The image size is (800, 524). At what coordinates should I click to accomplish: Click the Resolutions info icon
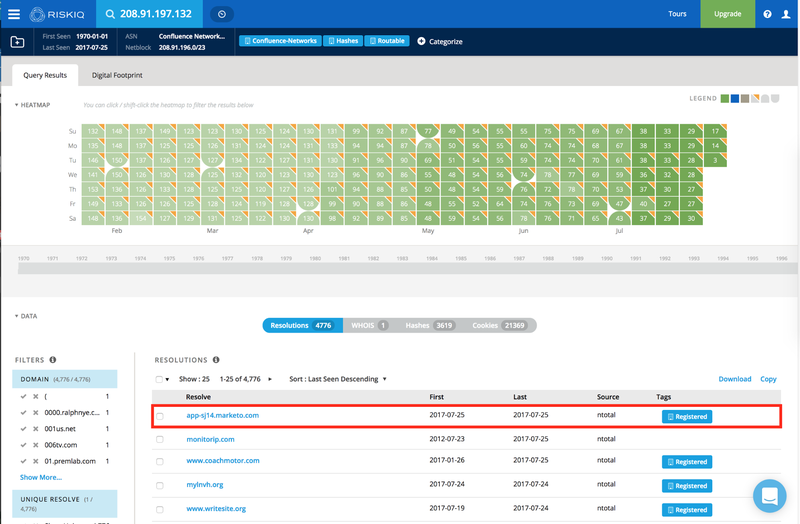pyautogui.click(x=216, y=360)
